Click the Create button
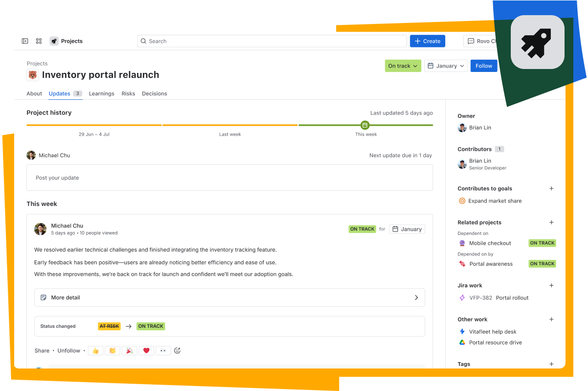 pyautogui.click(x=427, y=41)
